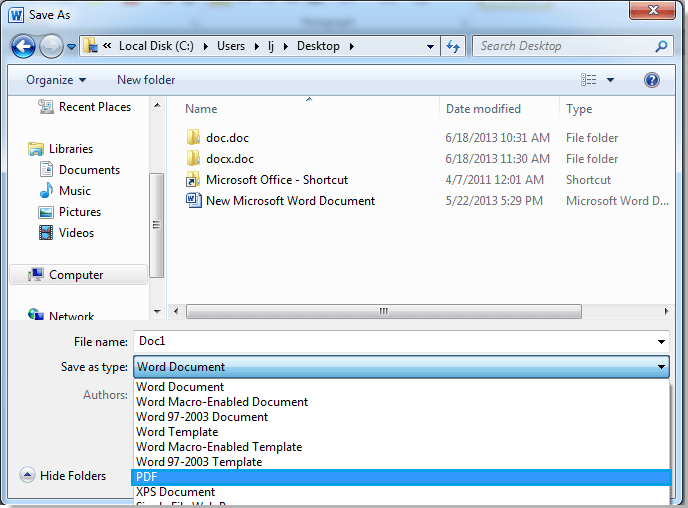The width and height of the screenshot is (688, 508).
Task: Click the Users breadcrumb
Action: (231, 46)
